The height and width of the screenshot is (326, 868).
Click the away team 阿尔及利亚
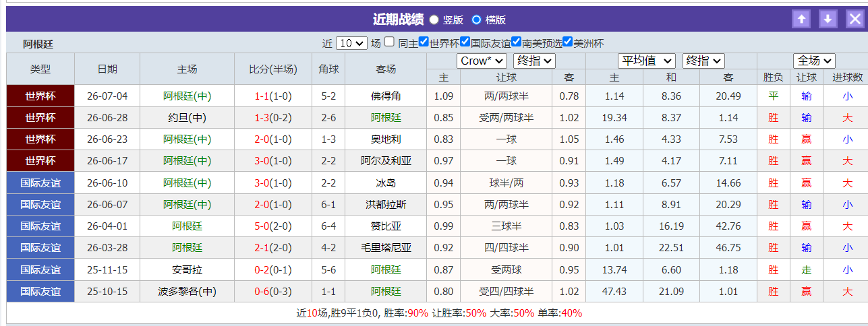click(x=386, y=161)
